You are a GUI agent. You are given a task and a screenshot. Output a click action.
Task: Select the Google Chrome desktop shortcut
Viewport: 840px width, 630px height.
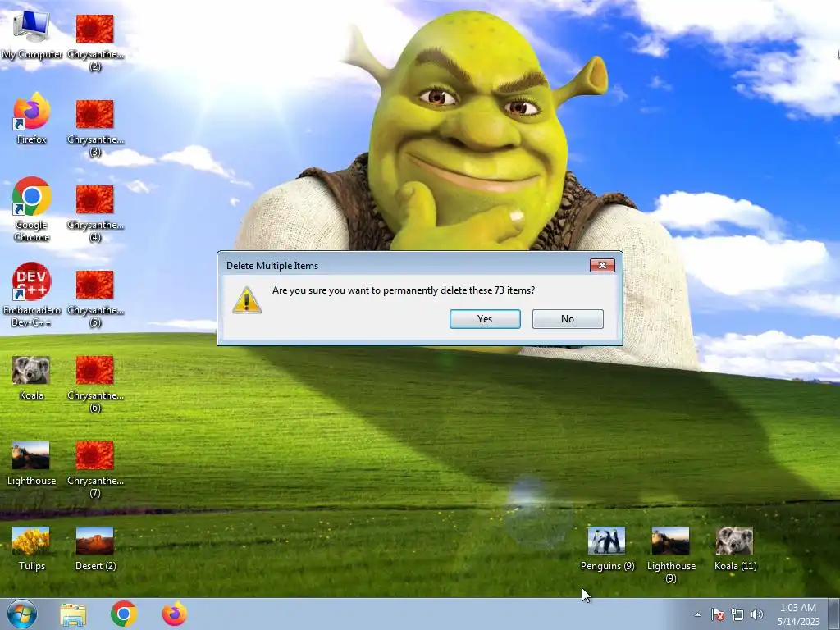31,209
